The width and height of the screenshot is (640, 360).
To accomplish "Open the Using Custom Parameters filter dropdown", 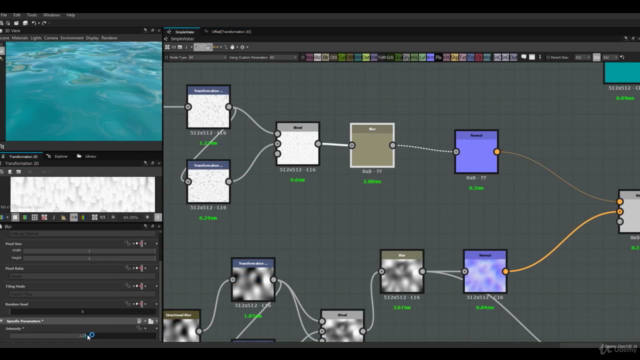I will pyautogui.click(x=283, y=58).
